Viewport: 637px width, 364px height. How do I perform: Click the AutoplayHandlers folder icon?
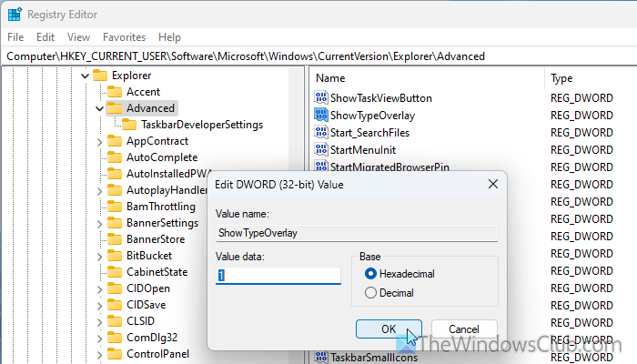(x=115, y=190)
